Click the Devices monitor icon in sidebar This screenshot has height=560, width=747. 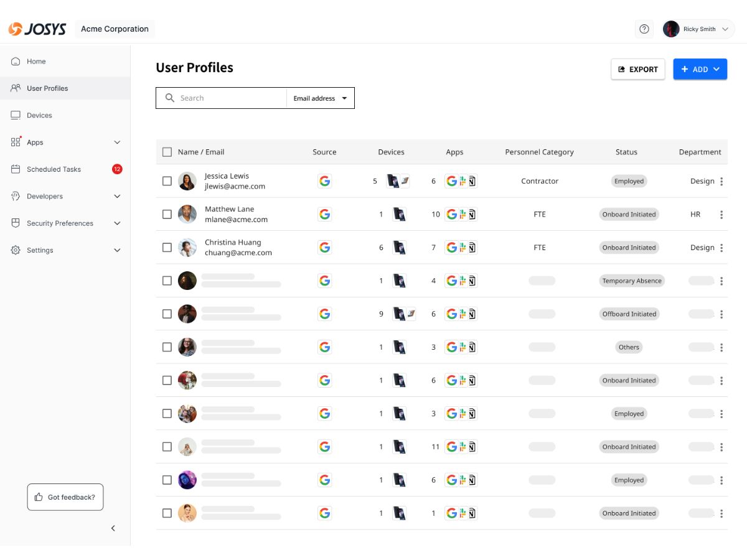16,115
